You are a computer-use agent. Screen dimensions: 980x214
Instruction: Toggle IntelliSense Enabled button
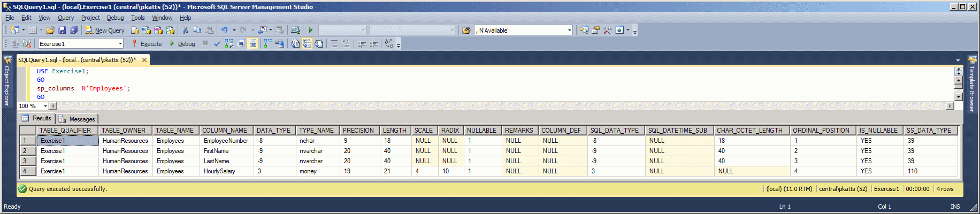point(252,43)
